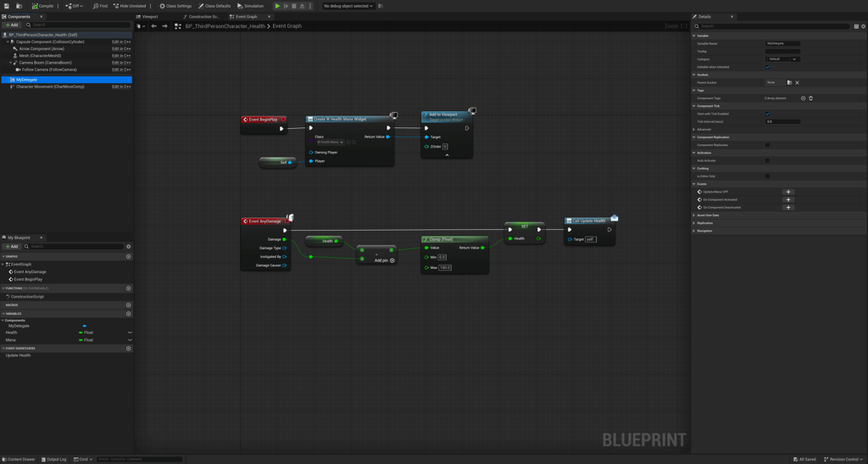Open the Category dropdown in Details
Viewport: 868px width, 464px height.
782,59
